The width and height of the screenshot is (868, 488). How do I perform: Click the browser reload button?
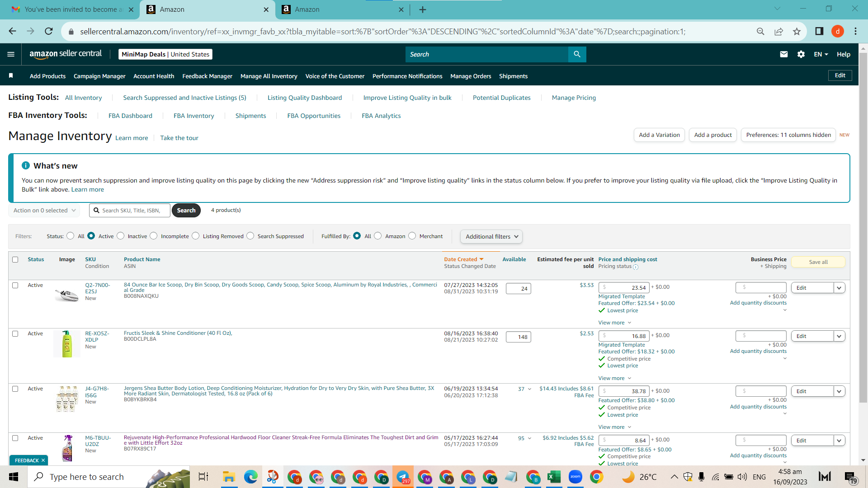49,31
